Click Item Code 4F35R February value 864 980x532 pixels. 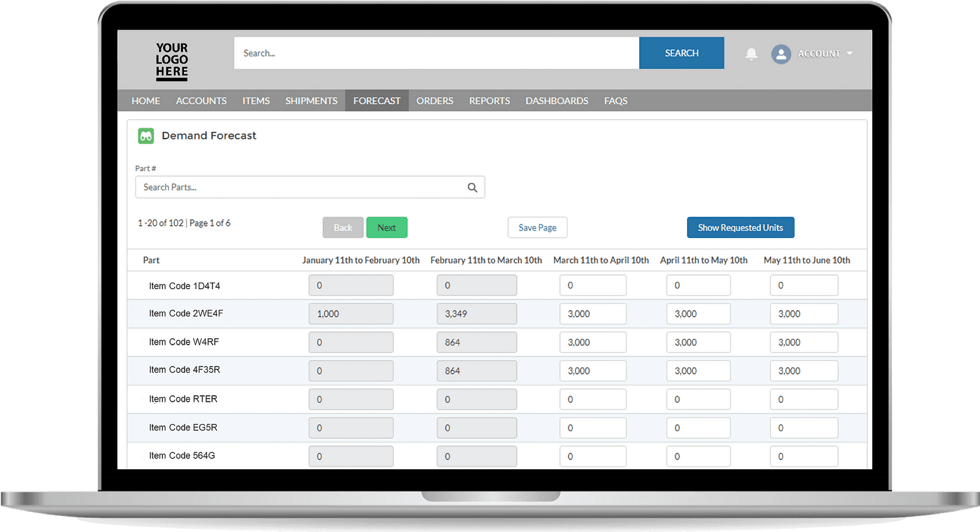pos(477,371)
